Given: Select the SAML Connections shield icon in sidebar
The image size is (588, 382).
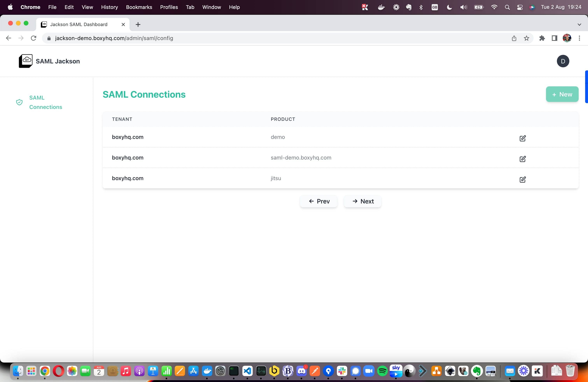Looking at the screenshot, I should pyautogui.click(x=19, y=102).
